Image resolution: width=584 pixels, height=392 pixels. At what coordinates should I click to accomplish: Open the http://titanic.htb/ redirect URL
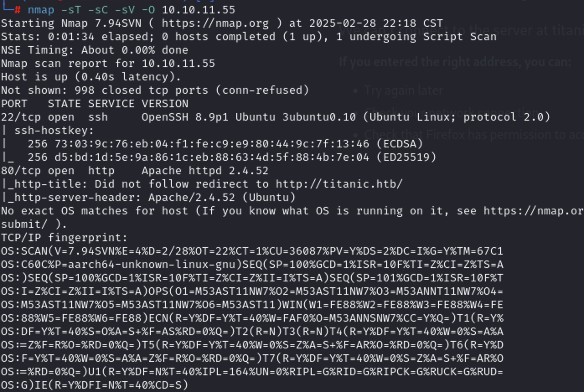point(339,184)
